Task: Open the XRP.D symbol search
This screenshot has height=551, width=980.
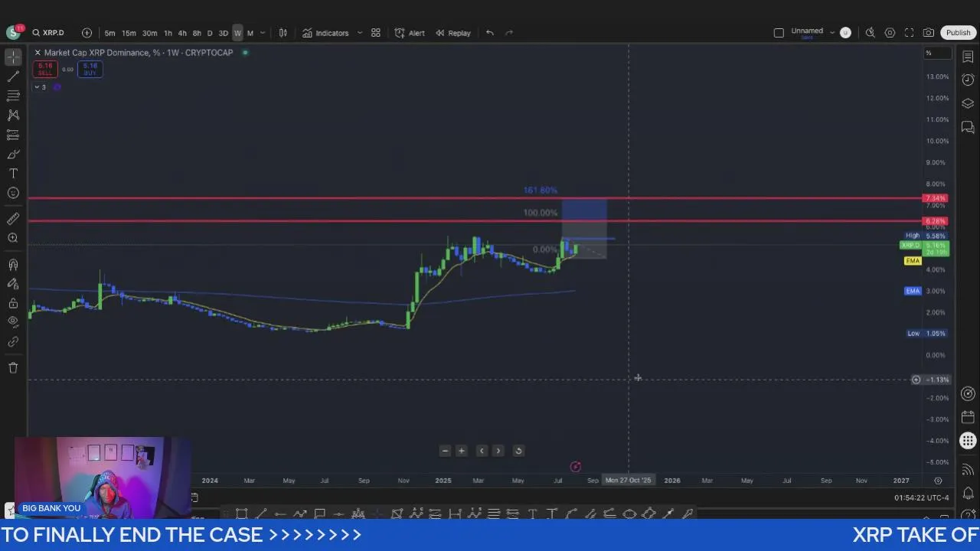Action: click(x=48, y=33)
